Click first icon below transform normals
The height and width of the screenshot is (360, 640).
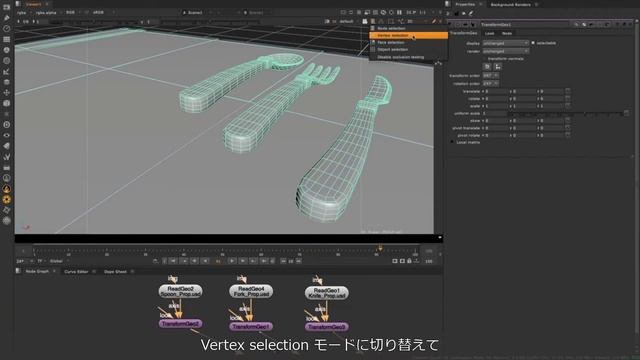click(487, 67)
